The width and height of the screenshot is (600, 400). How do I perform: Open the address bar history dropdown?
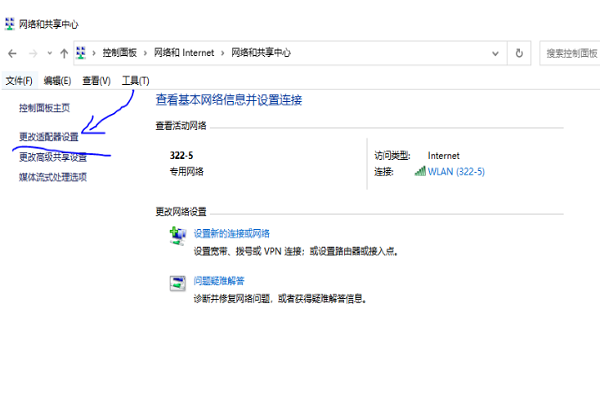pyautogui.click(x=495, y=53)
